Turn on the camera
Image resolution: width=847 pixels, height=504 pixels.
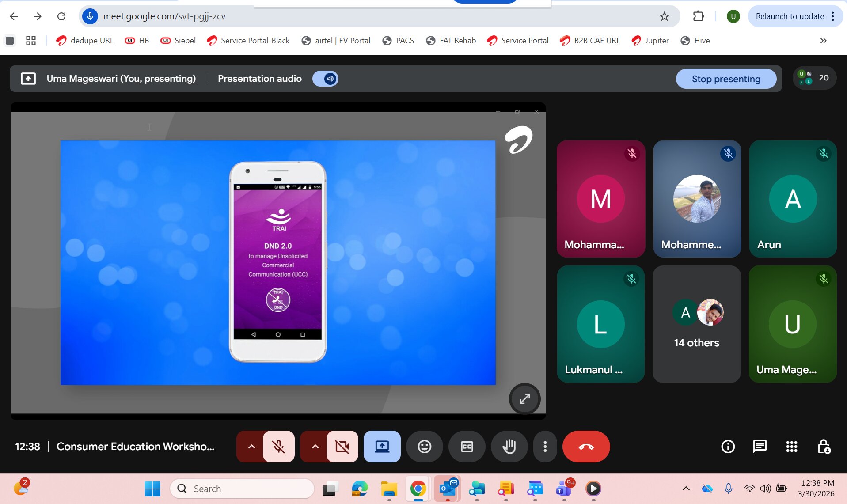(342, 447)
